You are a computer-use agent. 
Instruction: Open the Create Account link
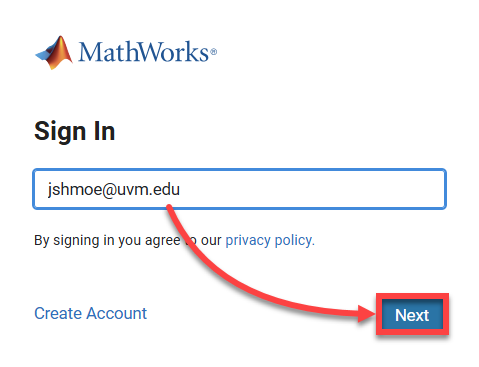90,313
